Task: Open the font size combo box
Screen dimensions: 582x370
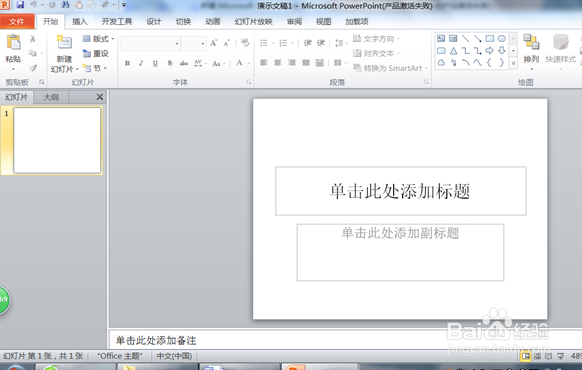Action: (x=194, y=44)
